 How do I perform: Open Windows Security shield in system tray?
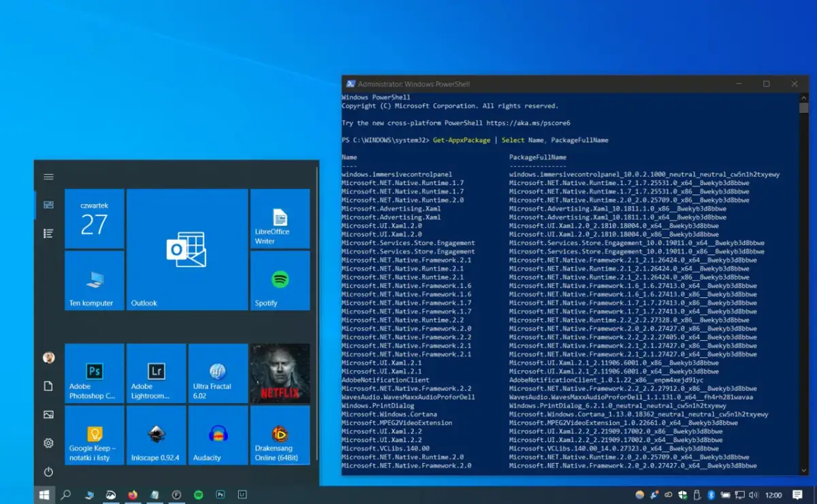pos(683,495)
